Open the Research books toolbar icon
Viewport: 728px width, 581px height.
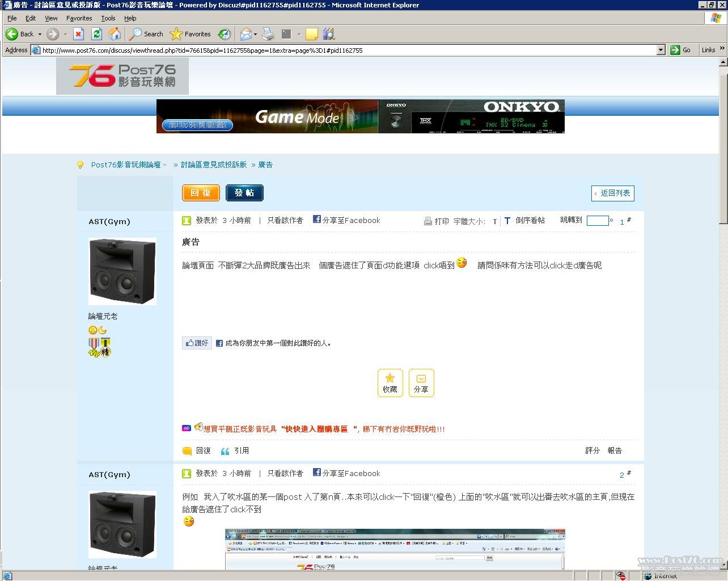(x=329, y=34)
